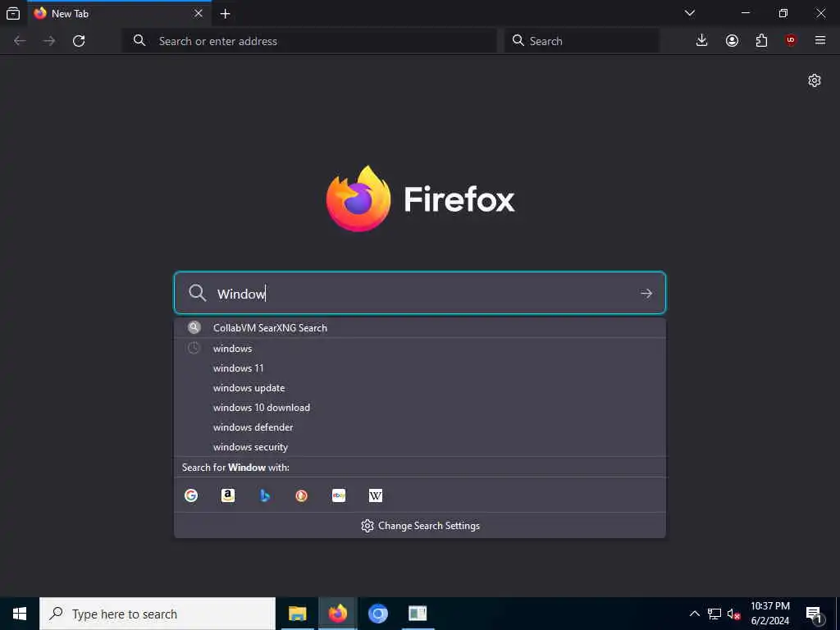Reload the current page
The image size is (840, 630).
(79, 41)
